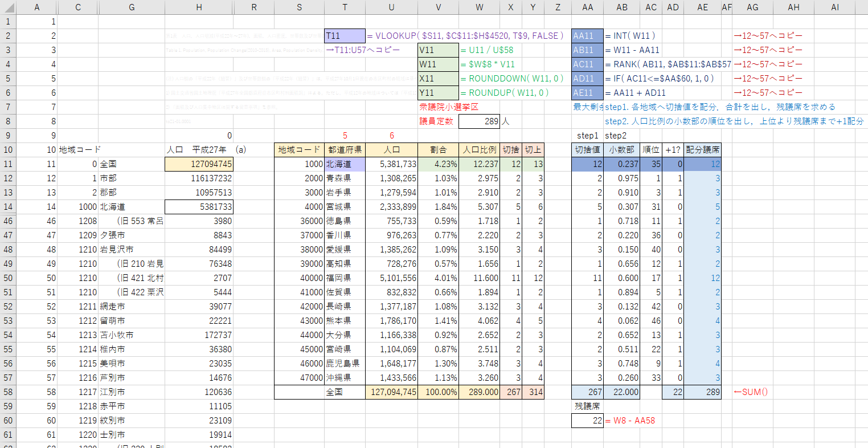Viewport: 868px width, 448px height.
Task: Select the 289 total in 配分議席 column
Action: point(703,392)
